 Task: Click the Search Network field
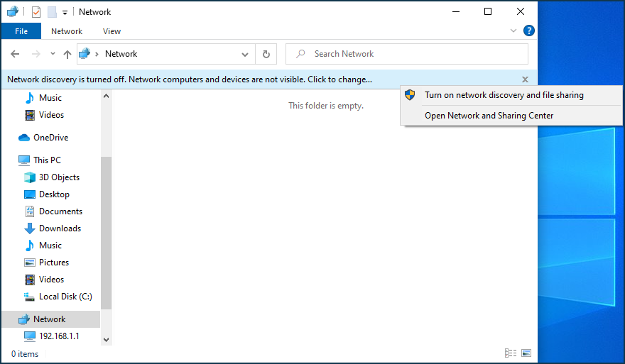406,54
